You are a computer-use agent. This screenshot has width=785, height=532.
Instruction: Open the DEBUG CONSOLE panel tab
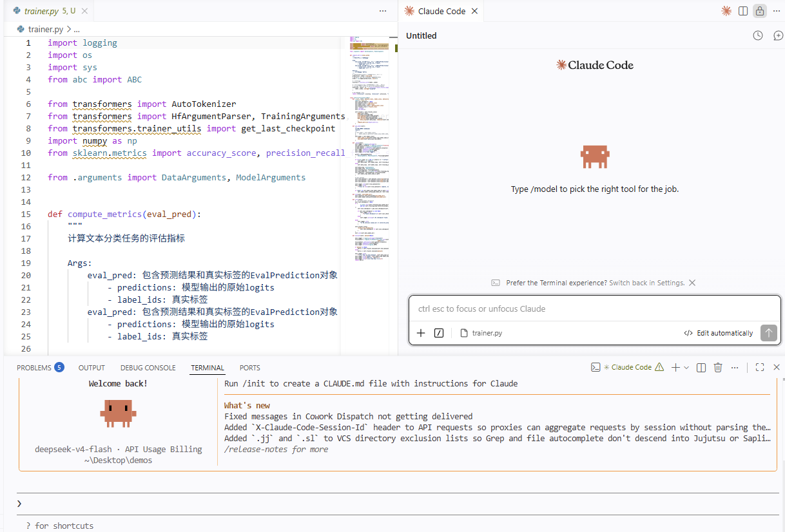(148, 368)
